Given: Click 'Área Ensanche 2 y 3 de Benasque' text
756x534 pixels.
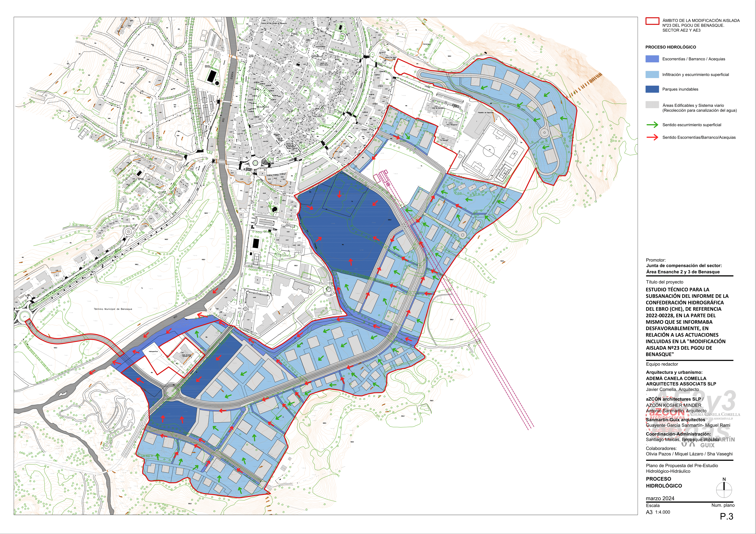Looking at the screenshot, I should [683, 272].
